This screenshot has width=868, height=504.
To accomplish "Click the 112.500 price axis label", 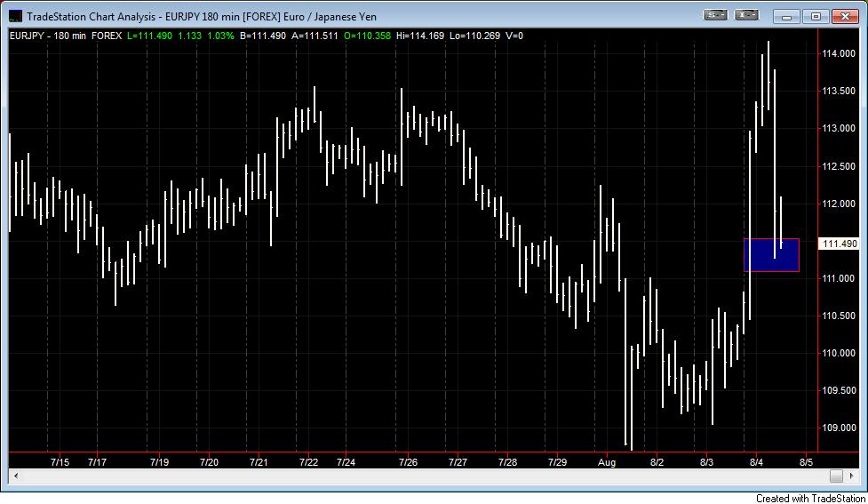I will coord(839,166).
